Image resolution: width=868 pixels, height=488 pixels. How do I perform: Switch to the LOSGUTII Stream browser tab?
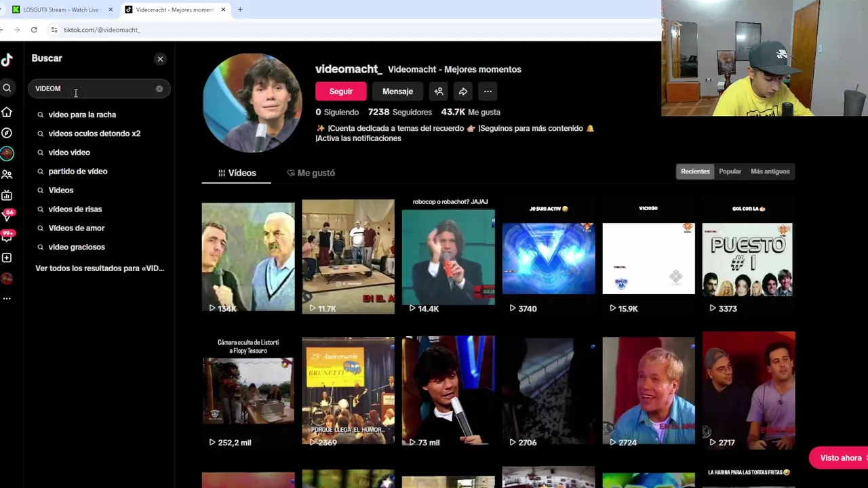(61, 9)
